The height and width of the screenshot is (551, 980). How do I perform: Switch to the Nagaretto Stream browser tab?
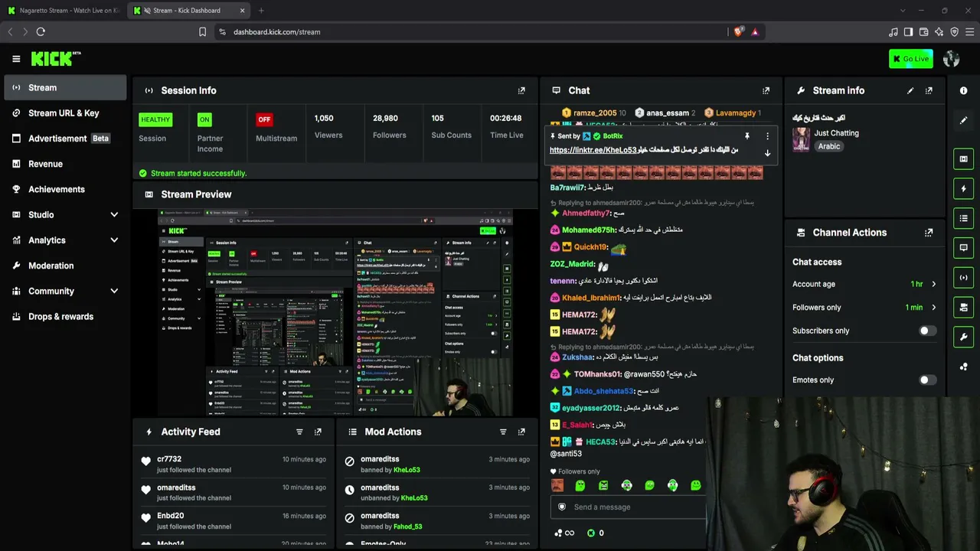63,11
